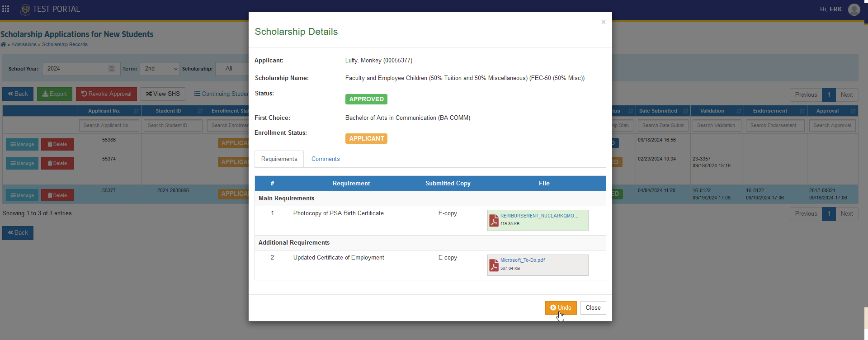
Task: Click the Undo button
Action: tap(561, 308)
